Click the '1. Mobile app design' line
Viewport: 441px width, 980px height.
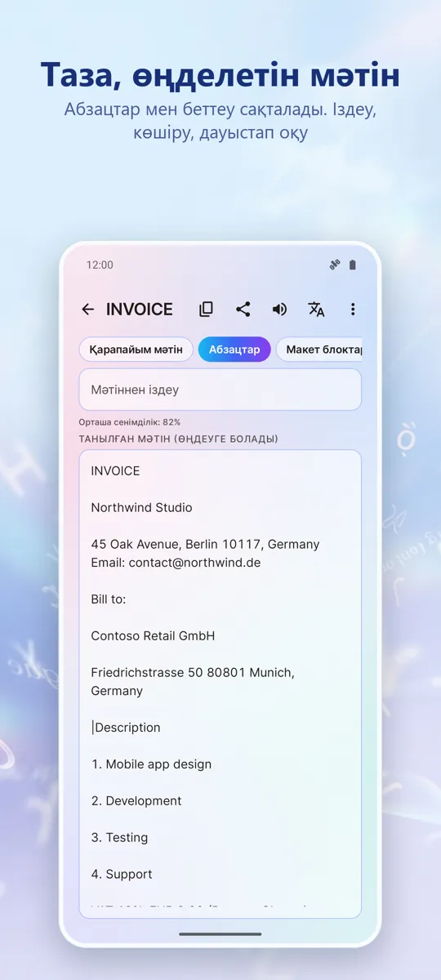(151, 764)
